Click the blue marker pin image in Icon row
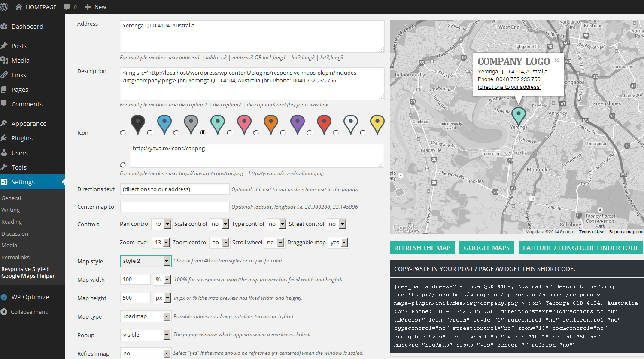The width and height of the screenshot is (644, 359). [164, 125]
